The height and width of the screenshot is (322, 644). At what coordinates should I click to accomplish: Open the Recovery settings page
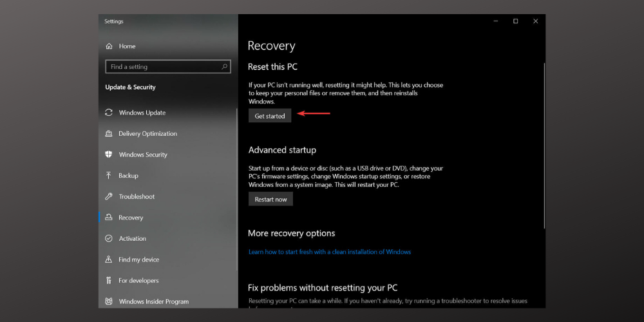tap(131, 218)
